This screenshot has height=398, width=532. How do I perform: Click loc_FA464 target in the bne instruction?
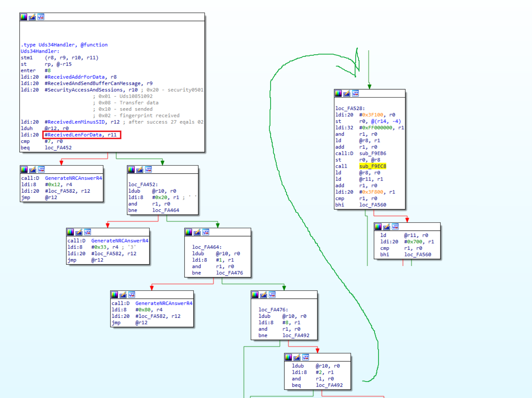click(166, 210)
